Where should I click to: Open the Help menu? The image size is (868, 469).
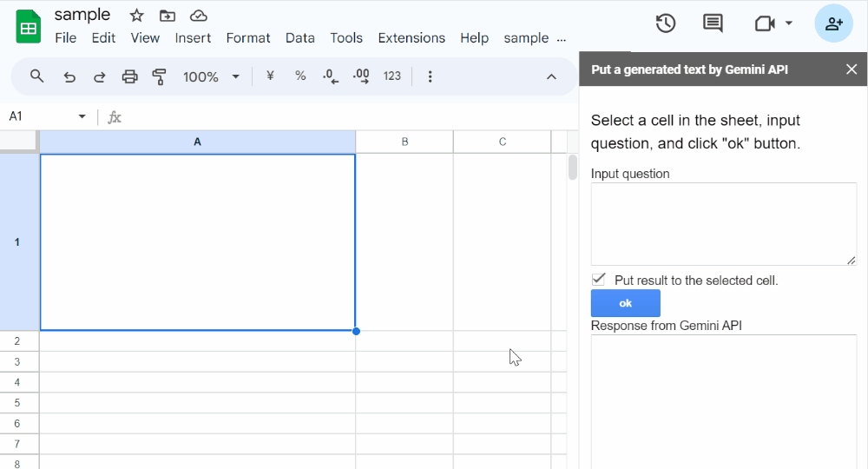point(475,37)
